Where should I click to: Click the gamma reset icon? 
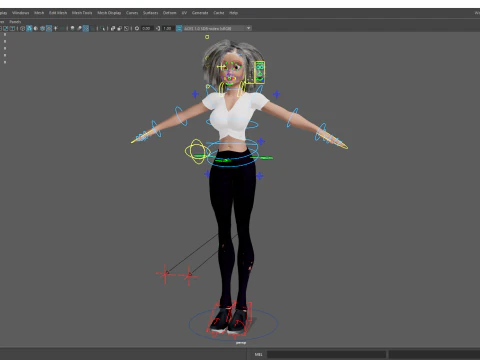click(158, 28)
